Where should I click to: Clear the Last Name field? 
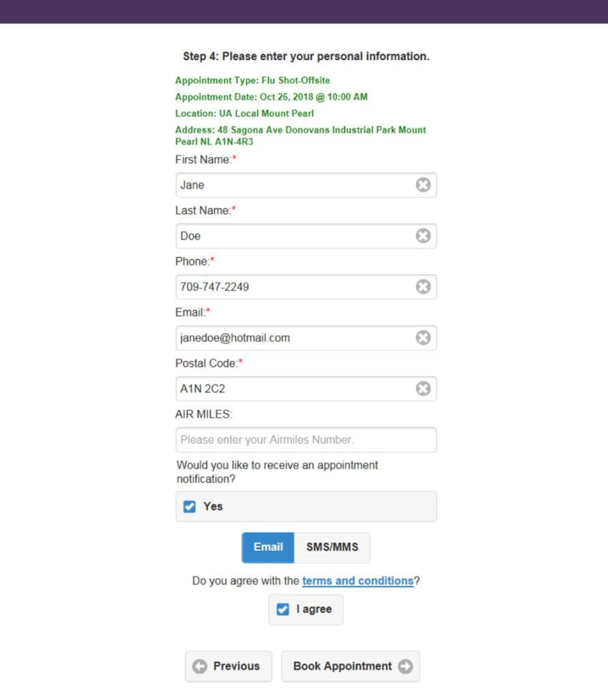[x=423, y=236]
